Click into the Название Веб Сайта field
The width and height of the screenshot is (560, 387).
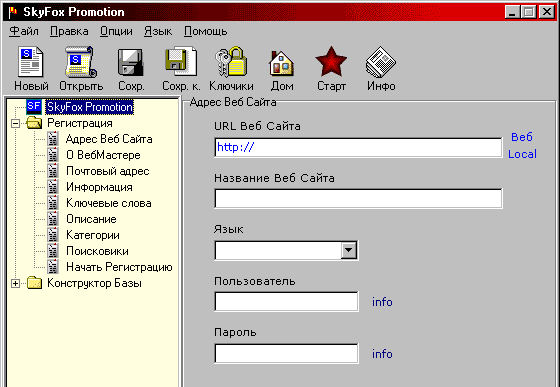coord(358,198)
